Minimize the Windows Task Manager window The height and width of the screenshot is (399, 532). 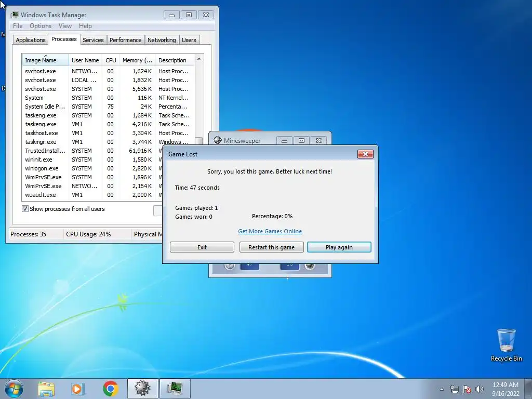pyautogui.click(x=171, y=15)
